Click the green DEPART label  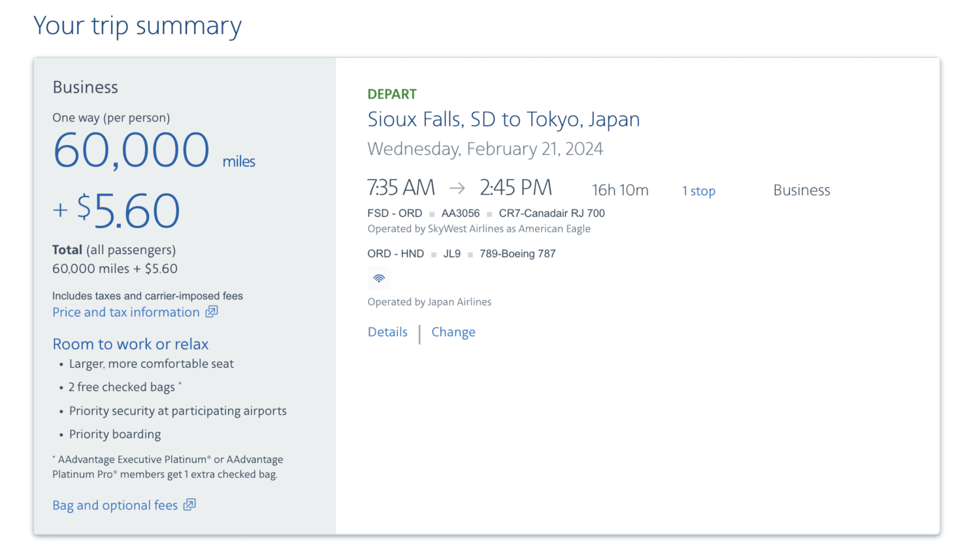392,94
